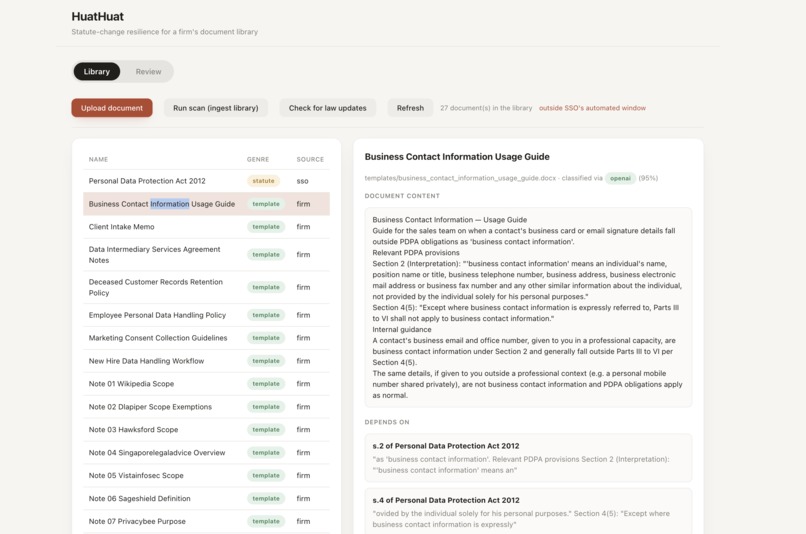Image resolution: width=806 pixels, height=534 pixels.
Task: Open the Client Intake Memo document
Action: [206, 227]
